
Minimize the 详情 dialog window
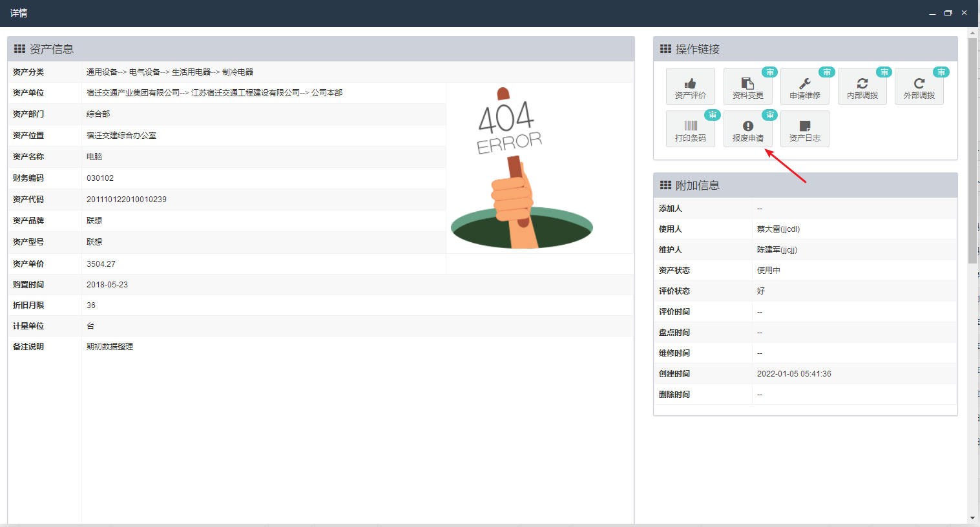click(932, 13)
